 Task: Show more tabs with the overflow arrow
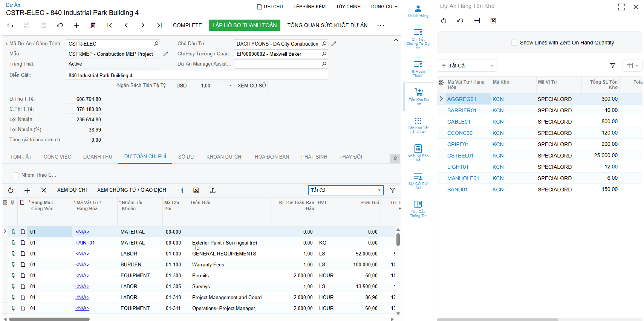pos(395,158)
